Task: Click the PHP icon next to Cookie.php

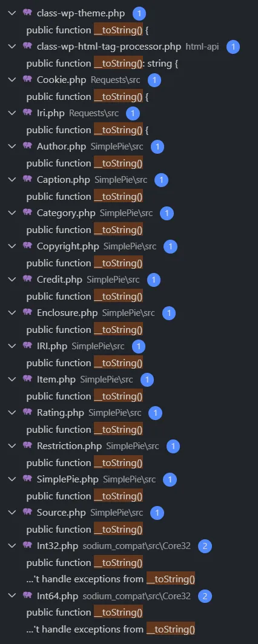Action: click(27, 80)
